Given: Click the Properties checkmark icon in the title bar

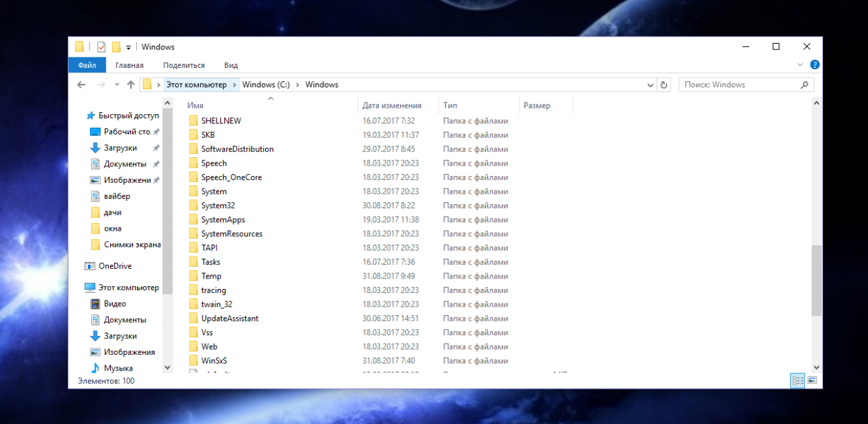Looking at the screenshot, I should pos(101,47).
